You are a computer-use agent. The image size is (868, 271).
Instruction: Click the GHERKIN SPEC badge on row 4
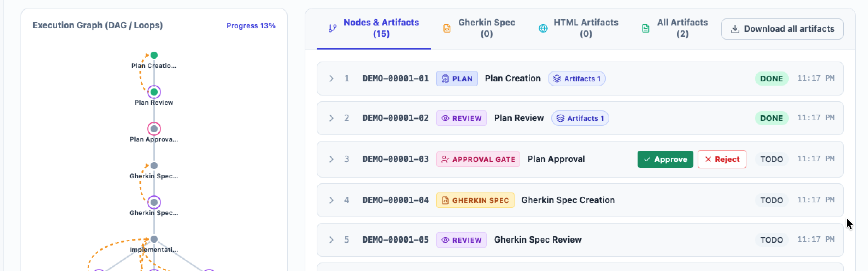click(x=475, y=200)
